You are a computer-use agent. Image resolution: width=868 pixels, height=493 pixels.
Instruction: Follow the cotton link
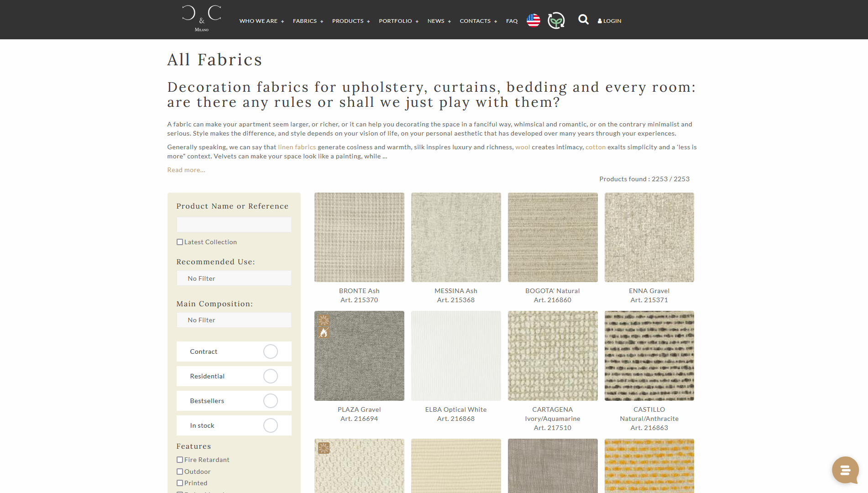coord(596,147)
